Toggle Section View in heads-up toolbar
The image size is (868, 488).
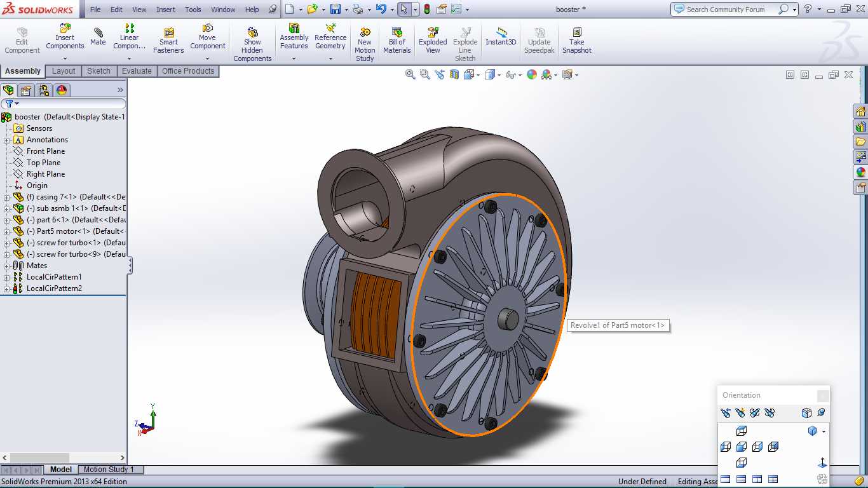point(454,74)
